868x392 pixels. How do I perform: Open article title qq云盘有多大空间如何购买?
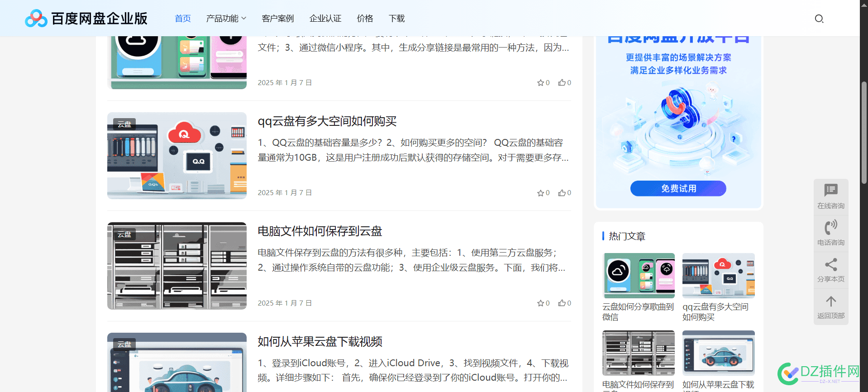pos(327,121)
